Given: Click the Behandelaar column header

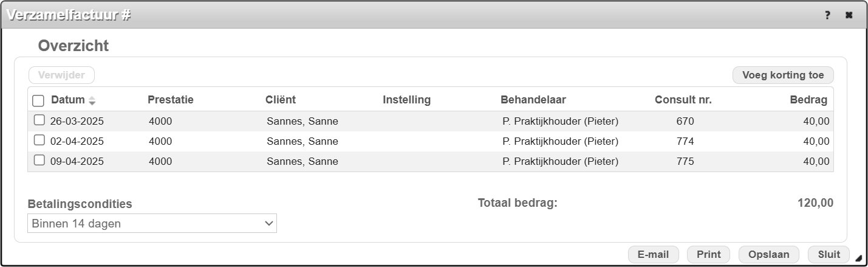Looking at the screenshot, I should coord(533,100).
